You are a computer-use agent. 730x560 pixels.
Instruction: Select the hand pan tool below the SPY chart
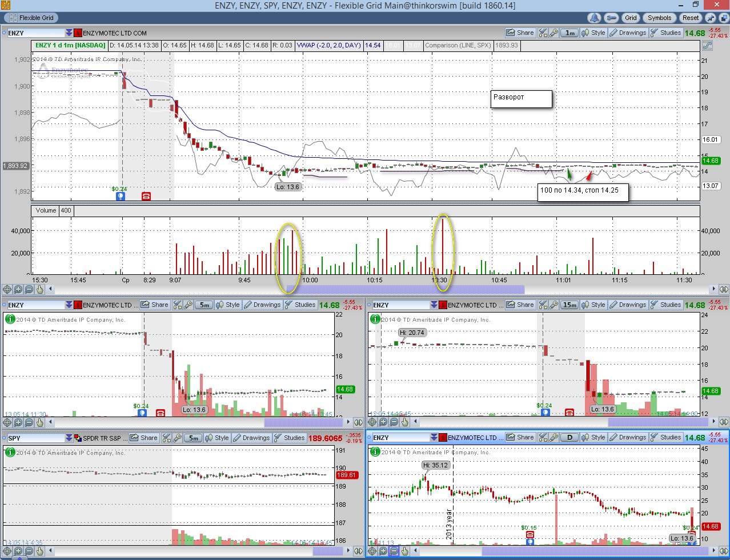(40, 551)
